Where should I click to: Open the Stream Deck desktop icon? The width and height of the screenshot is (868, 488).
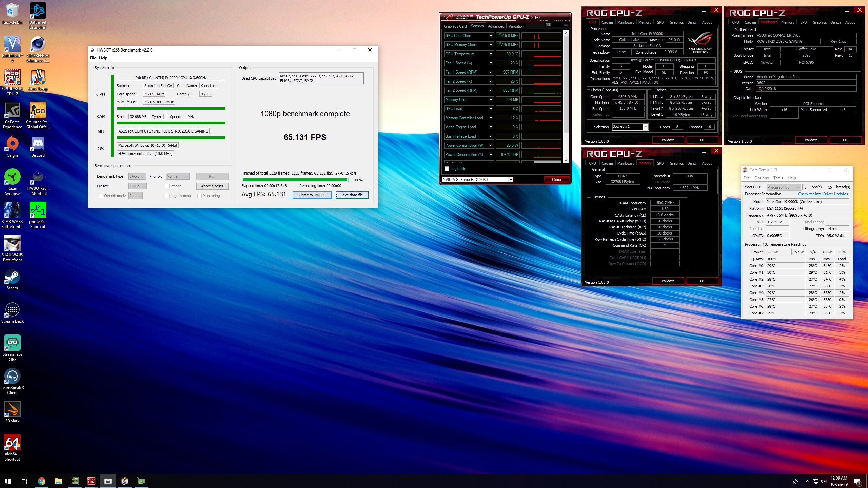(13, 312)
